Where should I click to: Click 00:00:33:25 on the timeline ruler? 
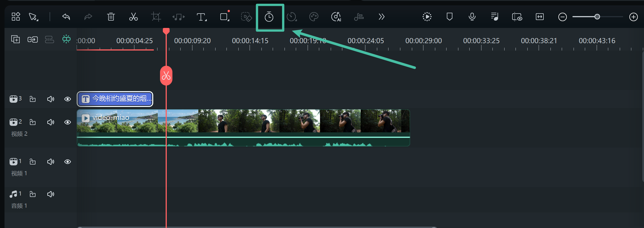481,41
